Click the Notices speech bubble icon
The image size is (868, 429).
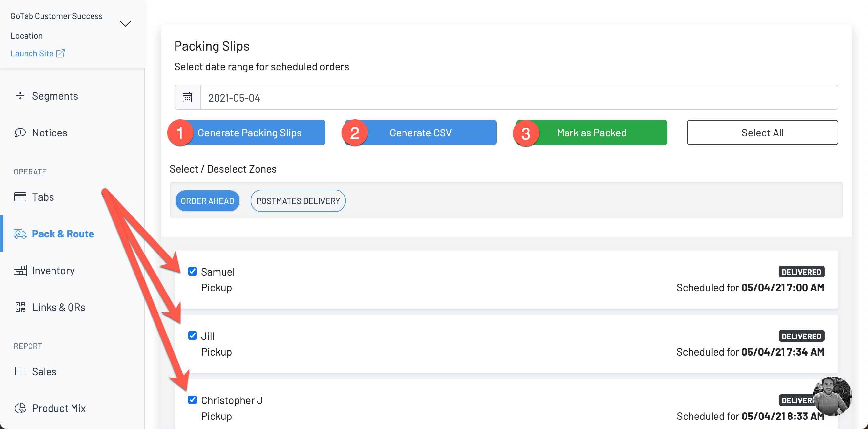point(20,133)
